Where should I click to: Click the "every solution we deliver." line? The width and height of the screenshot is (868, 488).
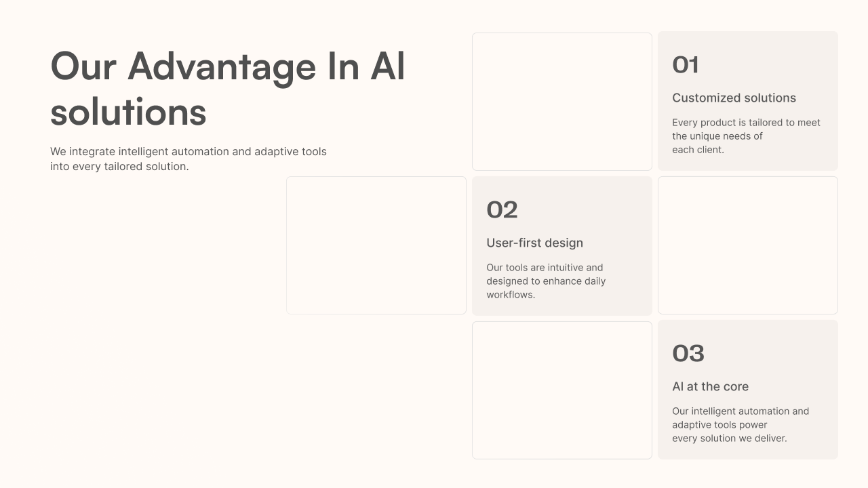(x=729, y=439)
